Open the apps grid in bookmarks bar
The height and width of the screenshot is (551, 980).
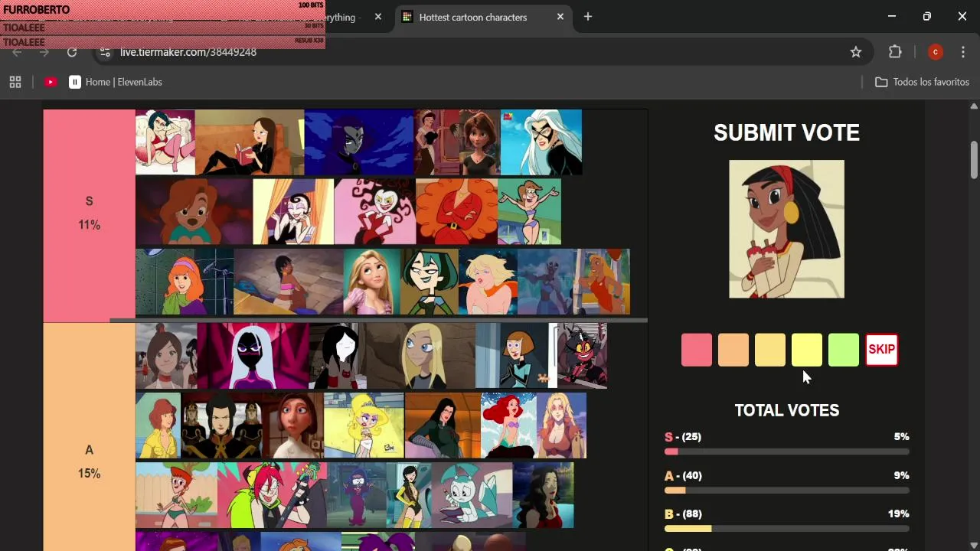click(x=15, y=82)
